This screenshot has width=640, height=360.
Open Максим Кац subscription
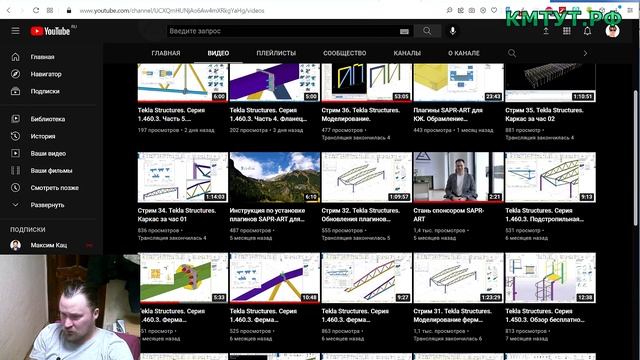(x=49, y=245)
